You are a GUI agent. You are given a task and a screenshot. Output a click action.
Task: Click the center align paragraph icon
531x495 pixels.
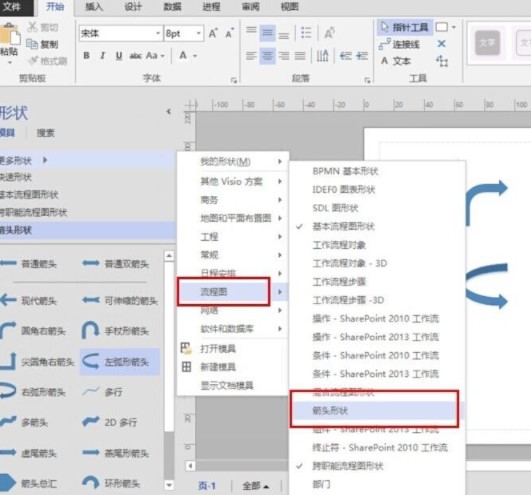[x=268, y=56]
